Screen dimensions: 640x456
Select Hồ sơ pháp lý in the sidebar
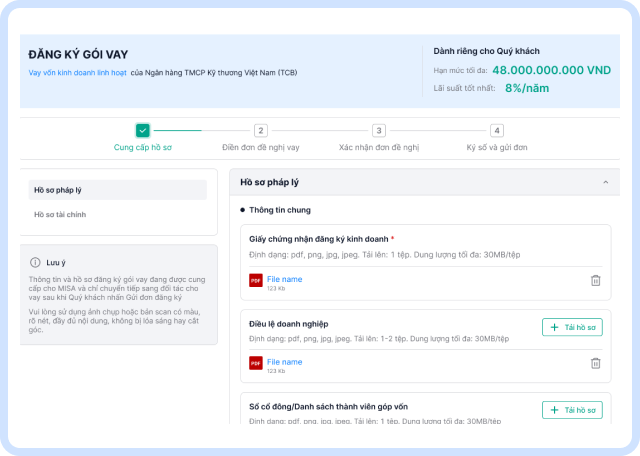[118, 189]
